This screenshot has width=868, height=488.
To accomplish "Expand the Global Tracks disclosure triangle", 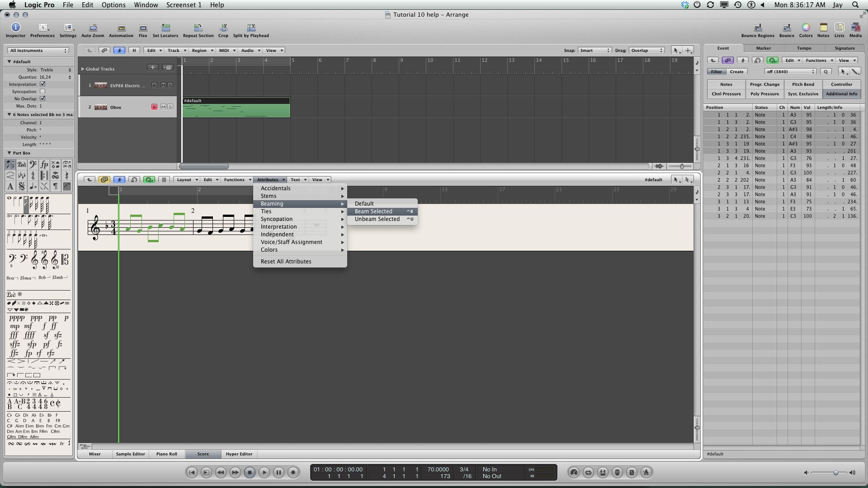I will [x=83, y=69].
